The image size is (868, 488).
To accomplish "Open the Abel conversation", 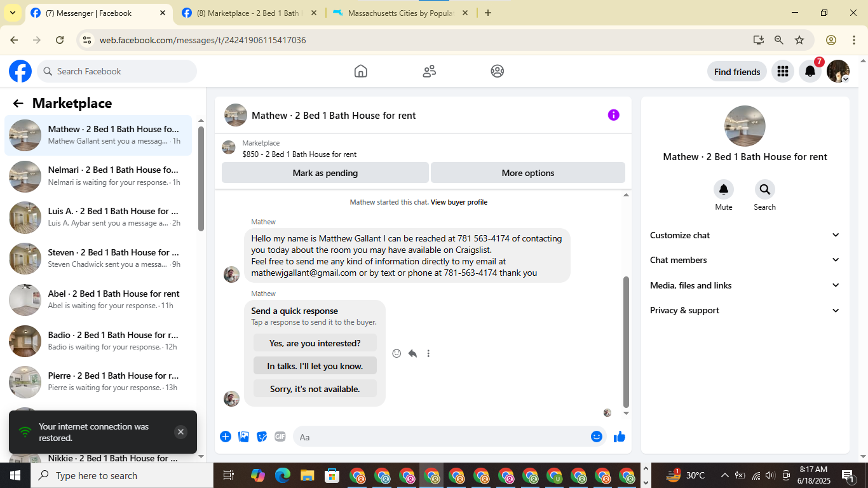I will [x=98, y=300].
